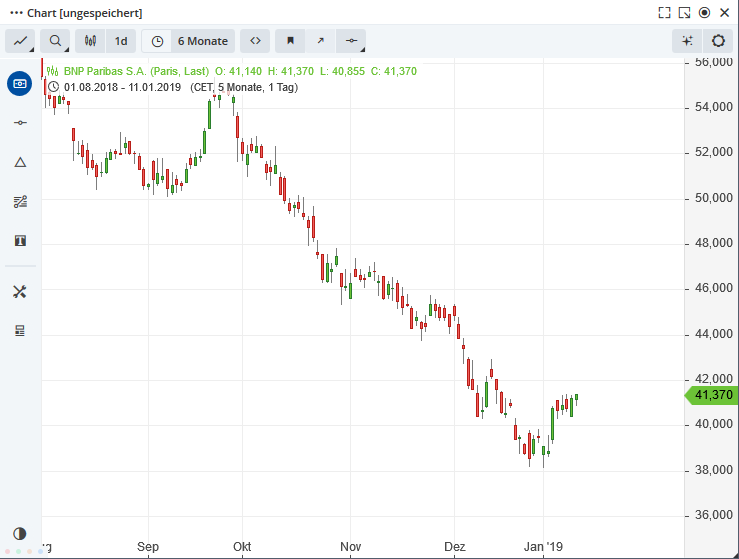Click the 1d interval button

121,41
